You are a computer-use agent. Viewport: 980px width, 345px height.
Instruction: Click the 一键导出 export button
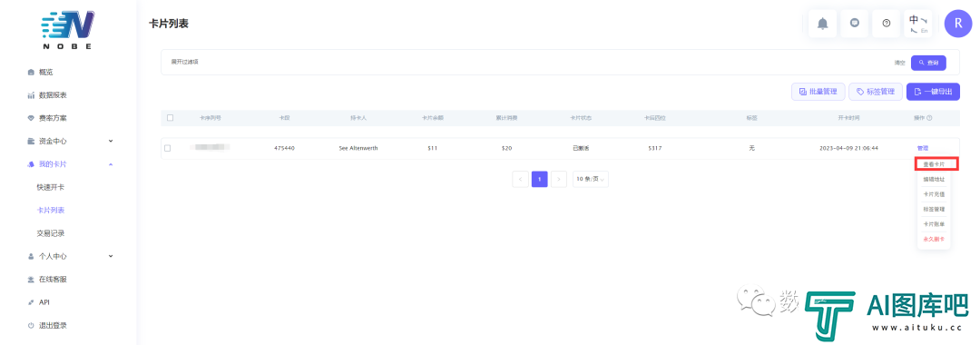tap(933, 92)
